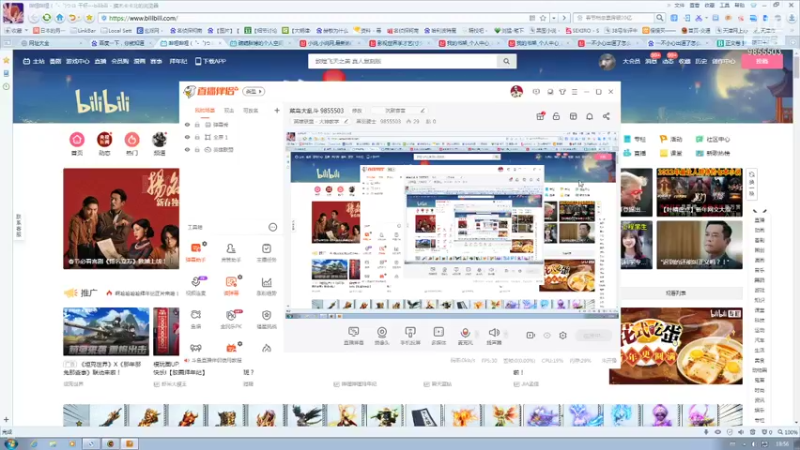
Task: Add screen capture source from bottom toolbar
Action: pyautogui.click(x=354, y=336)
